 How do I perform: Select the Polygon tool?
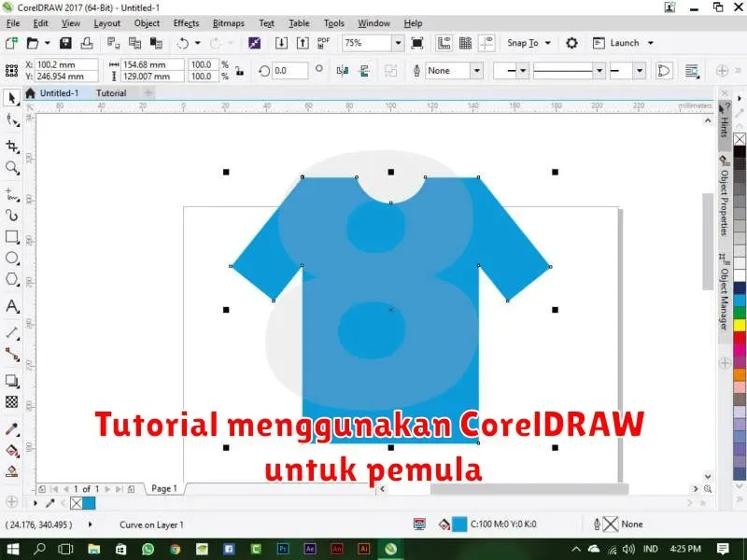[x=12, y=279]
